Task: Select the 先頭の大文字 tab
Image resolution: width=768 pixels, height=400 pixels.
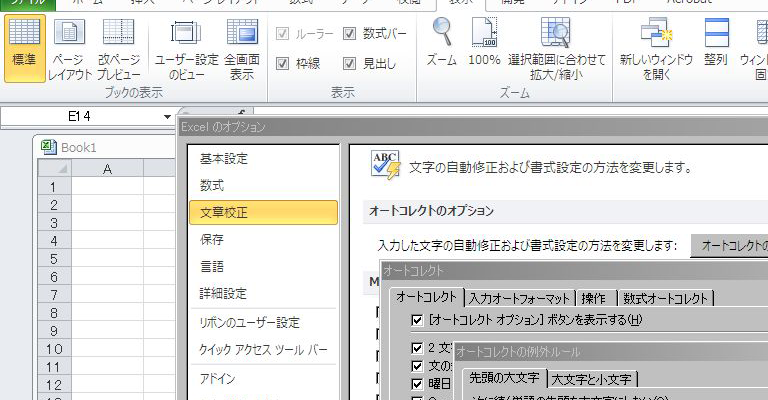Action: [504, 377]
